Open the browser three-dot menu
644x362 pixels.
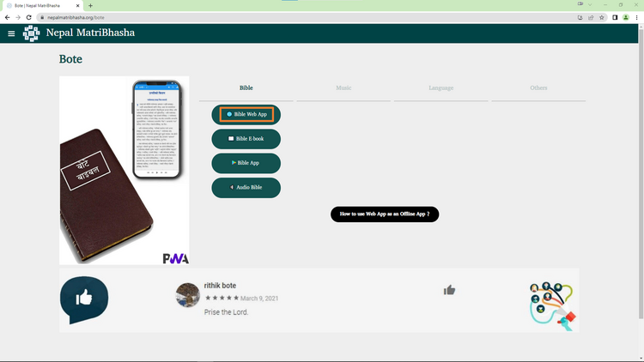pos(636,17)
